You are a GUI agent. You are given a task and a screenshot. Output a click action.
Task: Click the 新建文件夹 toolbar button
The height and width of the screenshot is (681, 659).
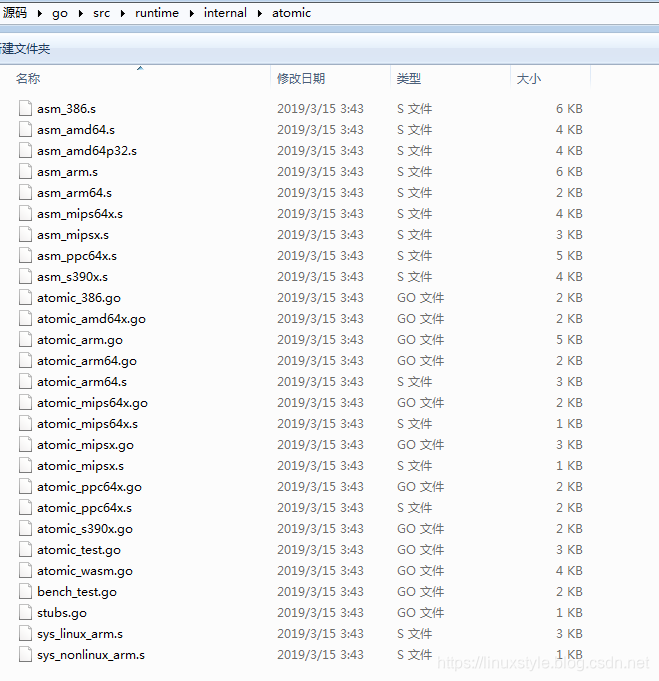(25, 49)
